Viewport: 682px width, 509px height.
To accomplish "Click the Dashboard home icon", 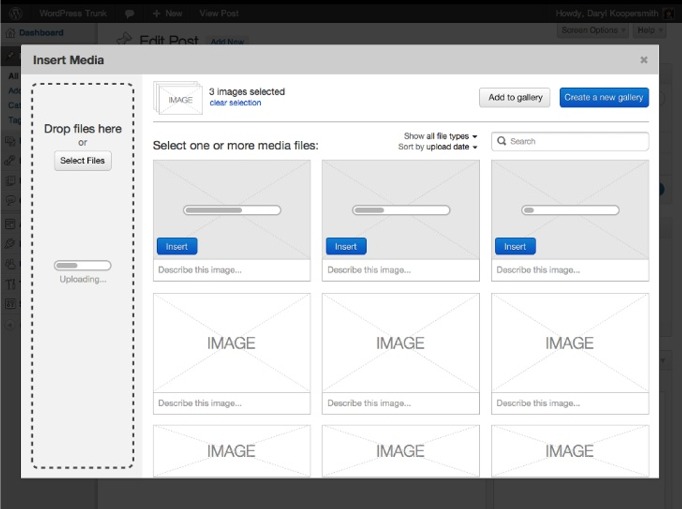I will 10,33.
